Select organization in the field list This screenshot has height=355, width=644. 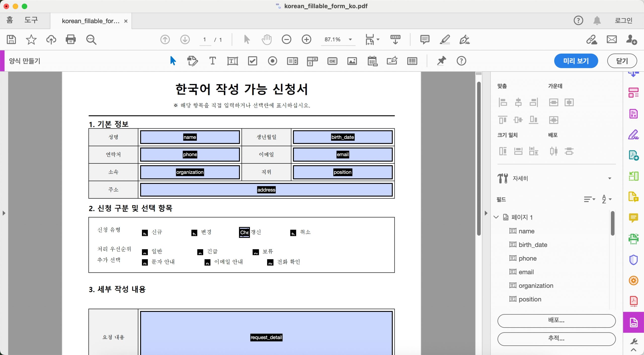tap(536, 286)
